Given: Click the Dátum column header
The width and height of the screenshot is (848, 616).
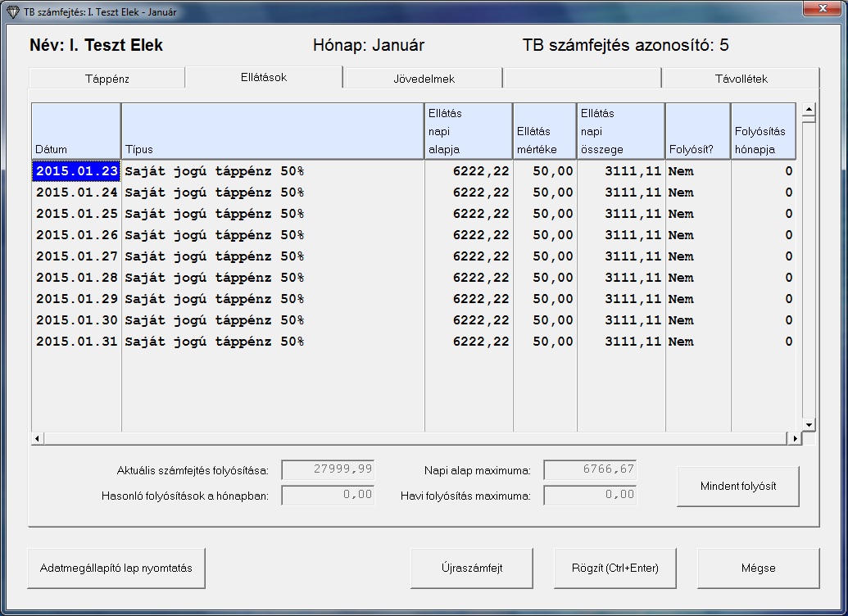Looking at the screenshot, I should (x=76, y=131).
